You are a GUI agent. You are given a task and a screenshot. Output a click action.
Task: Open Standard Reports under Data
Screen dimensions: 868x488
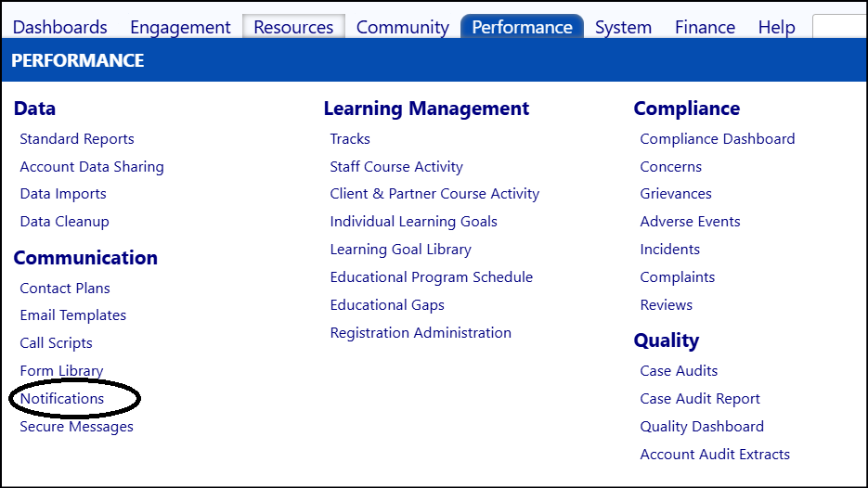[77, 139]
